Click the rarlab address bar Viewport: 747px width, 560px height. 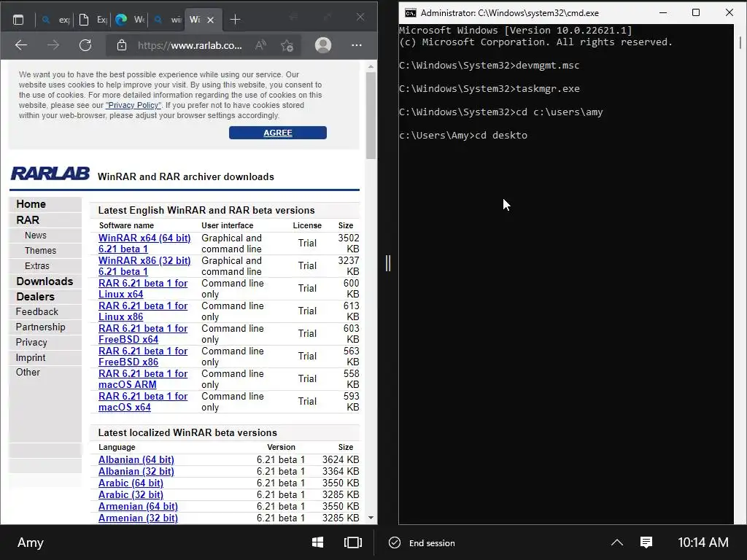coord(190,46)
